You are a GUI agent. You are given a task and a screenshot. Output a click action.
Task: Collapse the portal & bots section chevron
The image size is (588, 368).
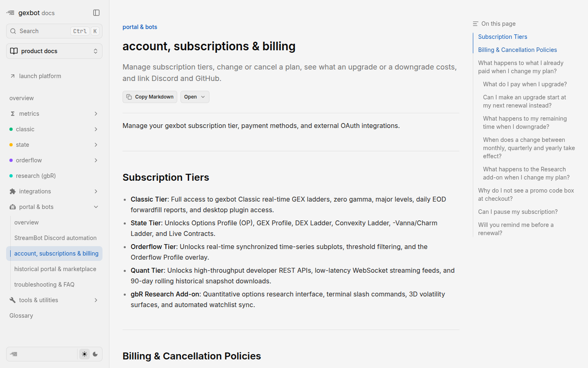[x=96, y=207]
